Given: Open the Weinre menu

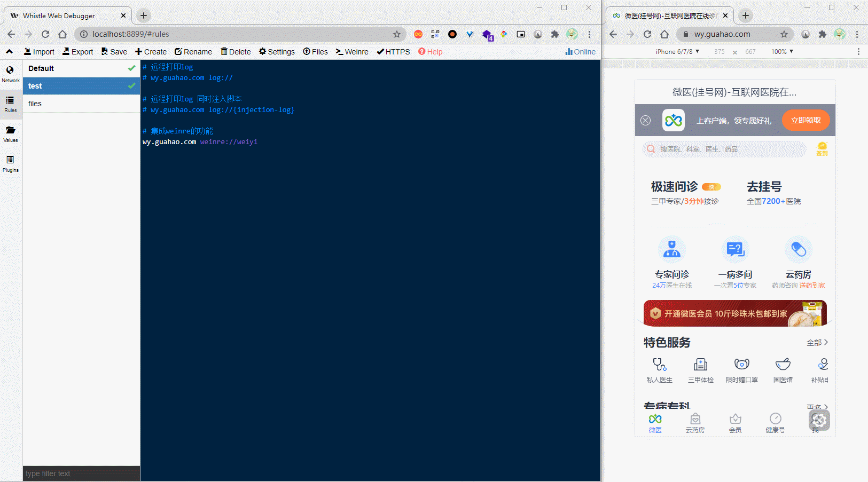Looking at the screenshot, I should click(352, 52).
